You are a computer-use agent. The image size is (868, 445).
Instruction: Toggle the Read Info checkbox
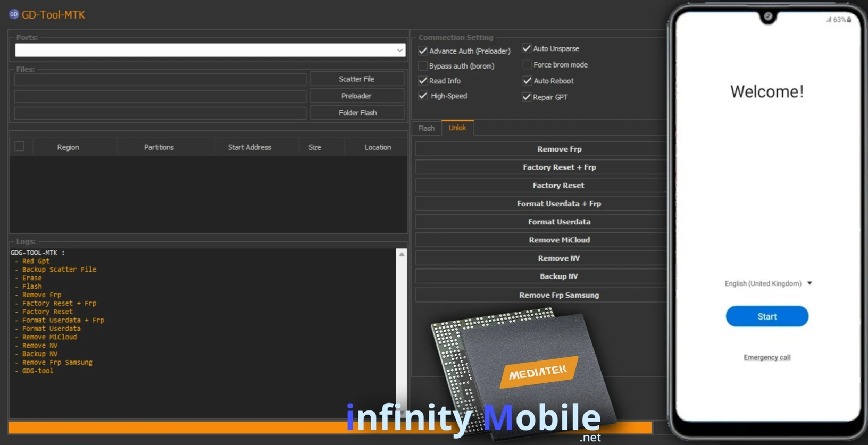(423, 80)
